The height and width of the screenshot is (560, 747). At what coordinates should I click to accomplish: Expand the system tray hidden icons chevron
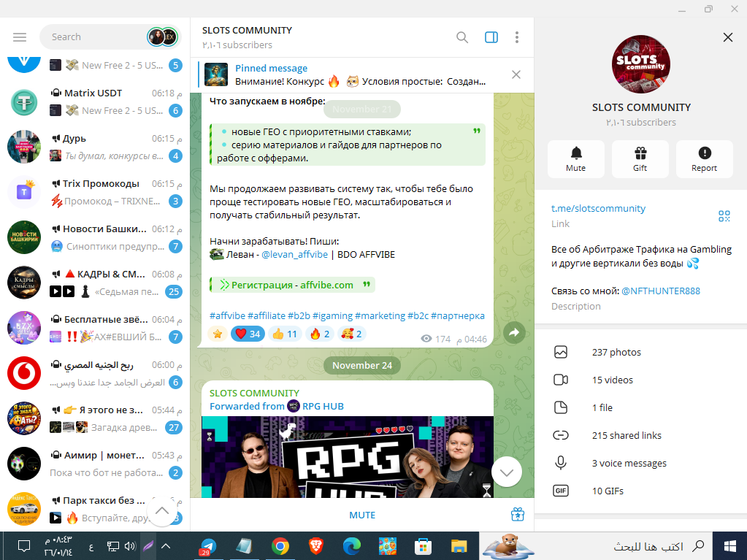[165, 546]
